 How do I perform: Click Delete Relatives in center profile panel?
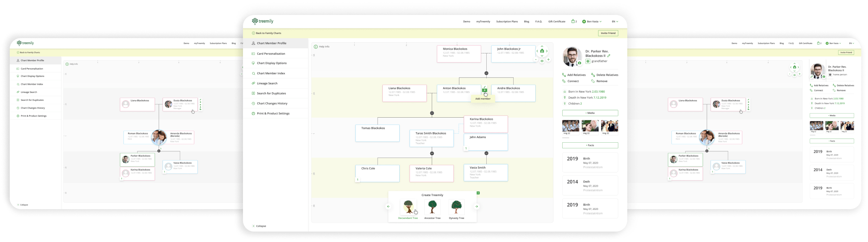pos(604,75)
